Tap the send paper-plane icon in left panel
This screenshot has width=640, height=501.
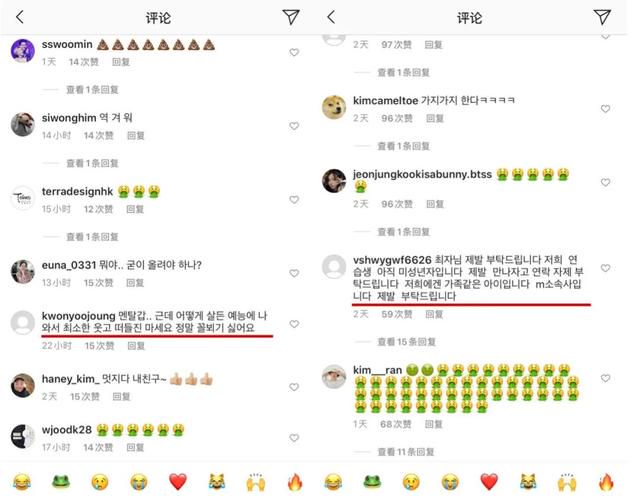[x=291, y=17]
